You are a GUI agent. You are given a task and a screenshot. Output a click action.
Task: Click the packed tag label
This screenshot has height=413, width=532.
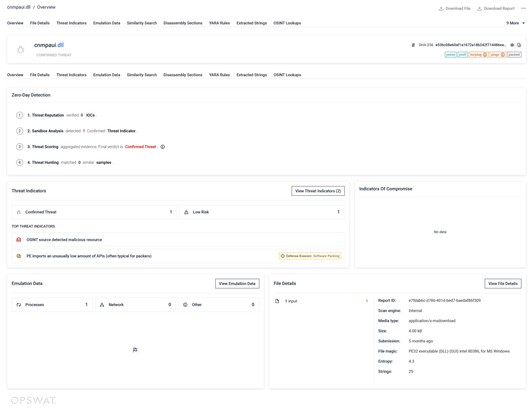[514, 55]
